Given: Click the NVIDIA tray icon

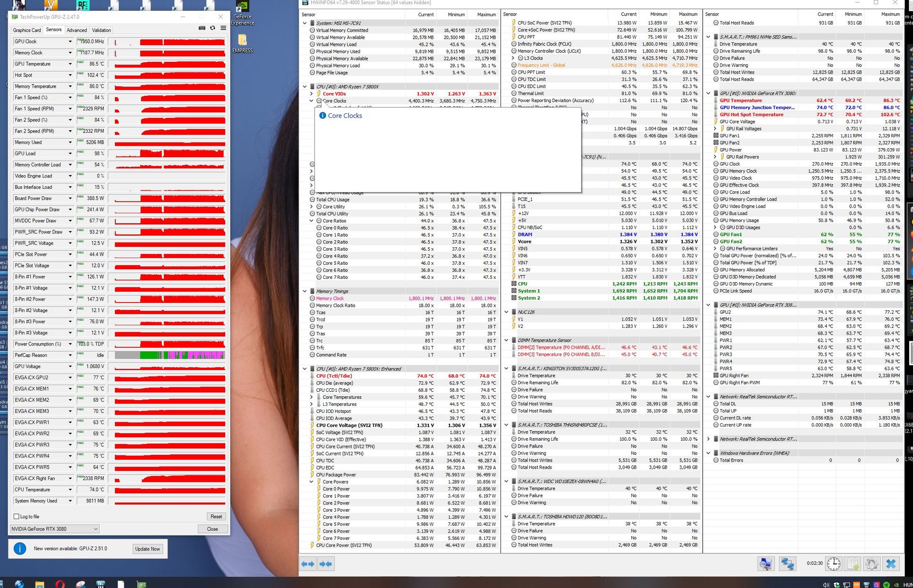Looking at the screenshot, I should tap(896, 585).
